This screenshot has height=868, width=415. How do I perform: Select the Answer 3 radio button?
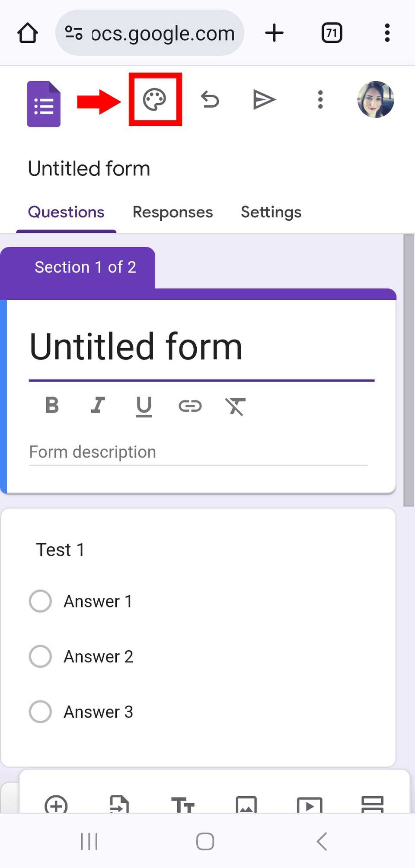40,712
